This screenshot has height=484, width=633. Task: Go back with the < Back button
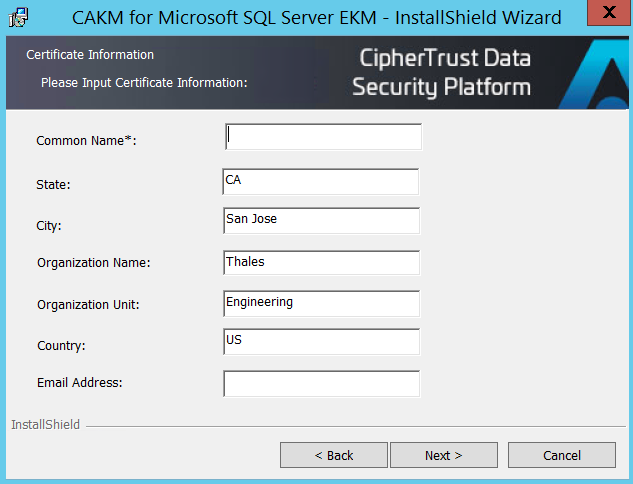point(333,455)
